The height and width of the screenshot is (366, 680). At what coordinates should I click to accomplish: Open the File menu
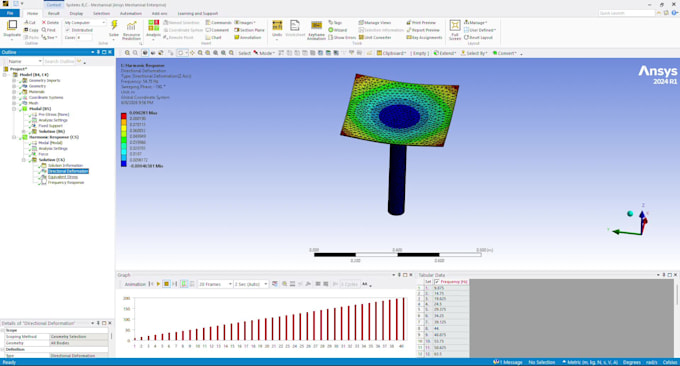click(10, 13)
